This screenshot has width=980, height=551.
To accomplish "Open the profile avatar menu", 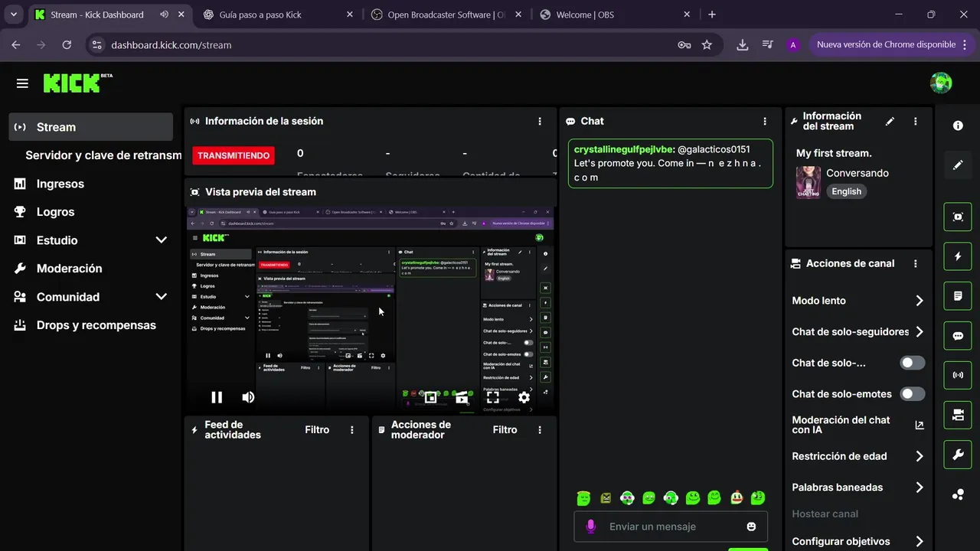I will (x=941, y=83).
